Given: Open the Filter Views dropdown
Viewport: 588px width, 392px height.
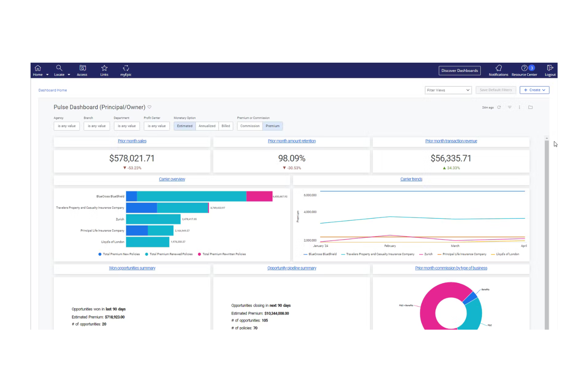Looking at the screenshot, I should click(448, 90).
